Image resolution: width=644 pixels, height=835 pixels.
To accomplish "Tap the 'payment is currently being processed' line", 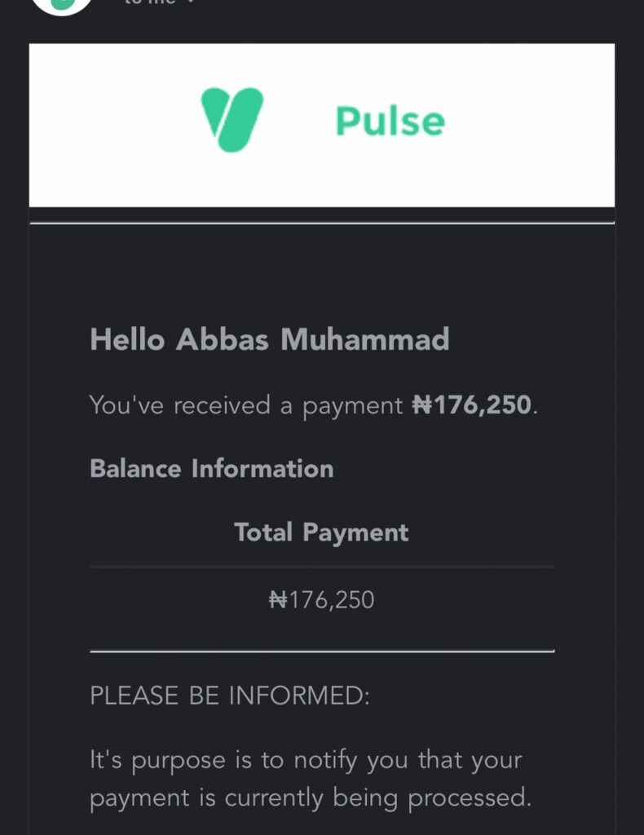I will tap(311, 798).
